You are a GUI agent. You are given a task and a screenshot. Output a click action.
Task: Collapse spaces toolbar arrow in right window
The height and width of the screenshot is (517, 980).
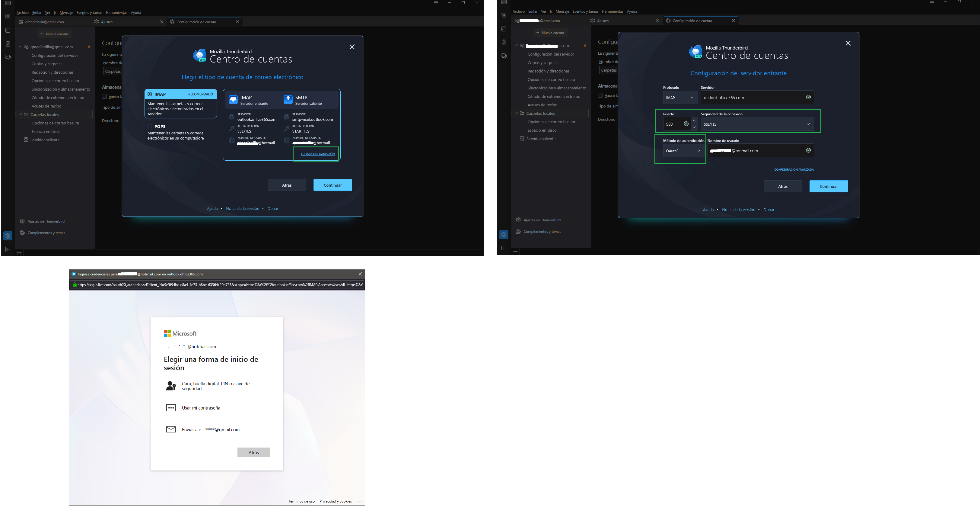[504, 248]
